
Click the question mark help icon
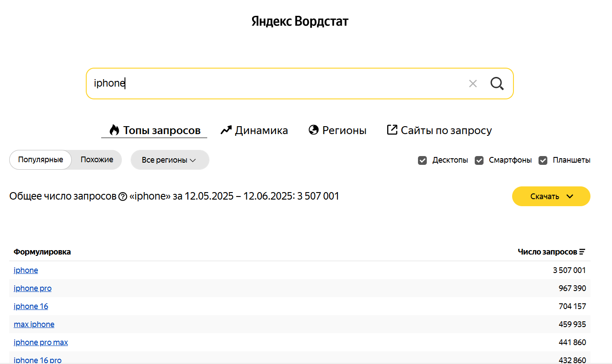tap(123, 197)
